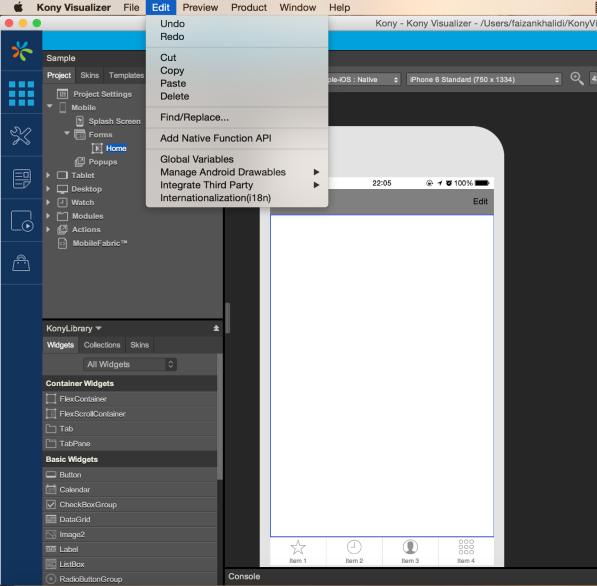Select the Calendar widget
This screenshot has height=586, width=597.
pos(130,489)
